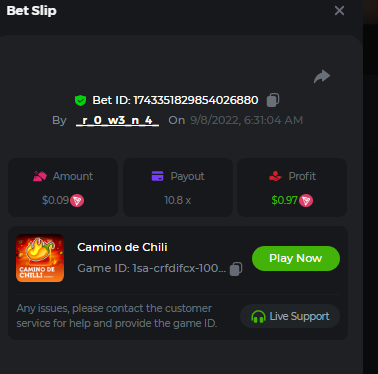Viewport: 378px width, 374px height.
Task: Click the pink Amount icon
Action: (x=40, y=176)
